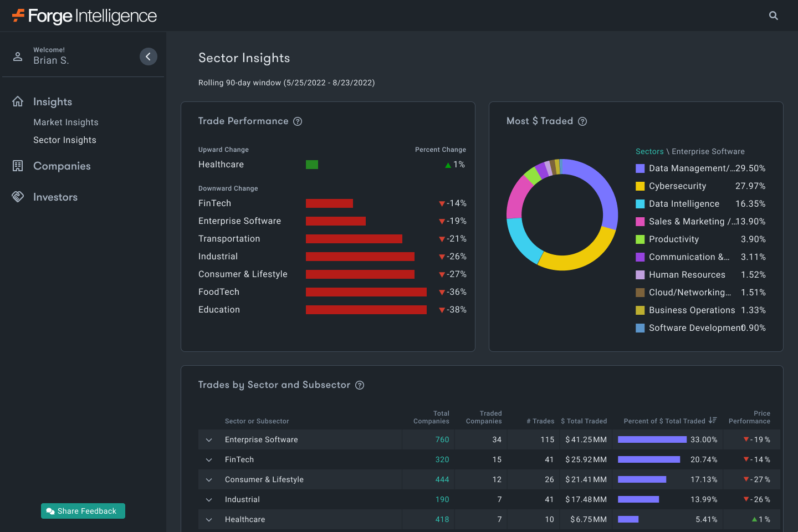798x532 pixels.
Task: Select the Insights home icon in sidebar
Action: (18, 101)
